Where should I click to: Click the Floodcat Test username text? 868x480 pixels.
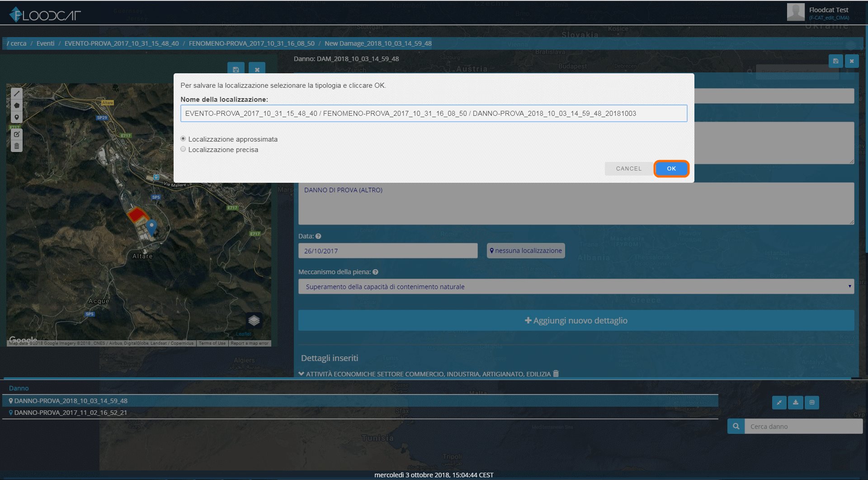[x=829, y=10]
